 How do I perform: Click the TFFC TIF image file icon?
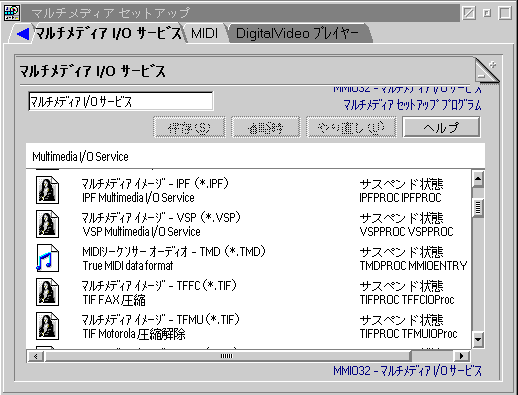click(x=47, y=292)
